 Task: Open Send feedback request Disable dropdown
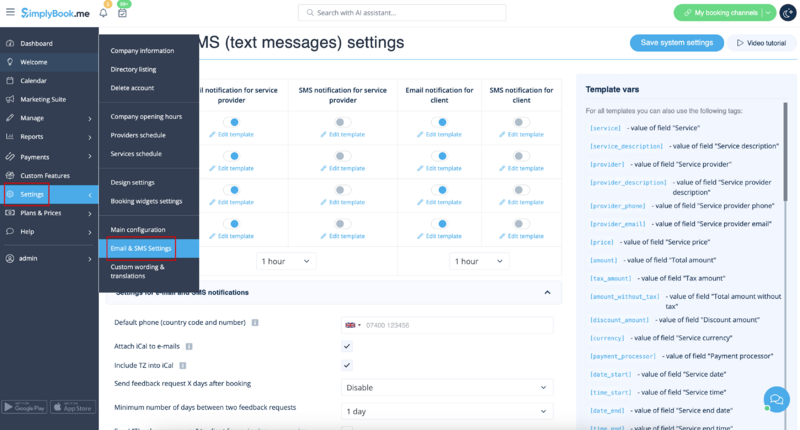(447, 388)
